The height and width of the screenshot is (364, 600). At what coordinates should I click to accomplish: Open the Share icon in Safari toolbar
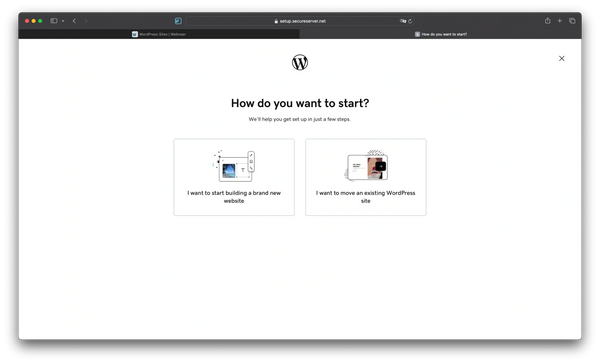(x=548, y=21)
